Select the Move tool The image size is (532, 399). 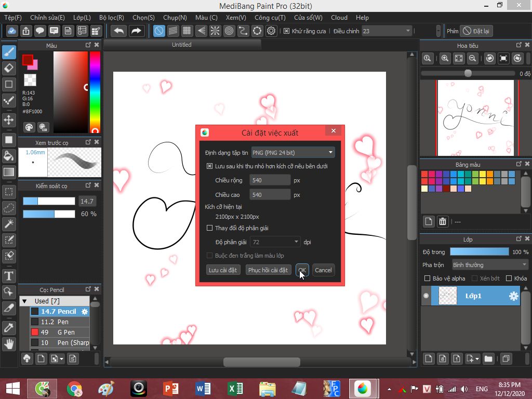point(9,120)
